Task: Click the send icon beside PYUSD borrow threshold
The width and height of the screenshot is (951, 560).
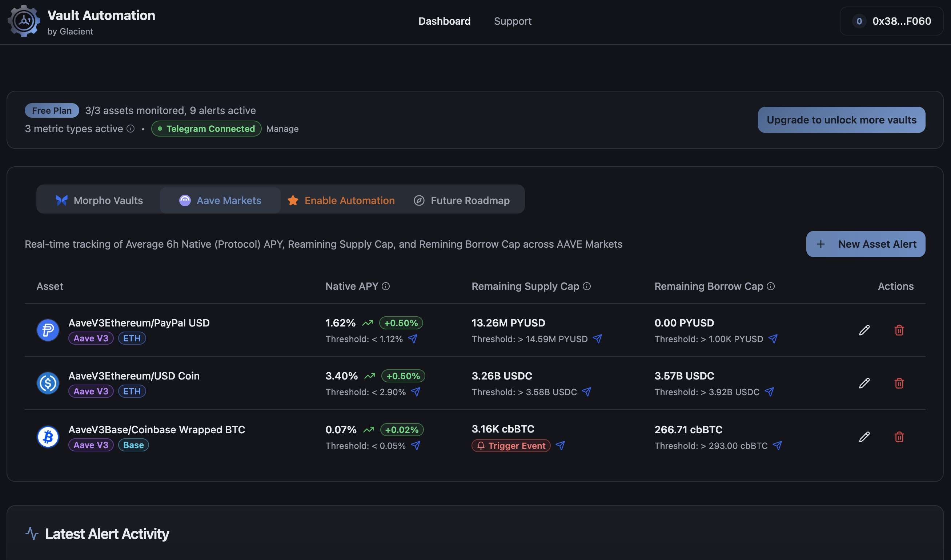Action: 774,339
